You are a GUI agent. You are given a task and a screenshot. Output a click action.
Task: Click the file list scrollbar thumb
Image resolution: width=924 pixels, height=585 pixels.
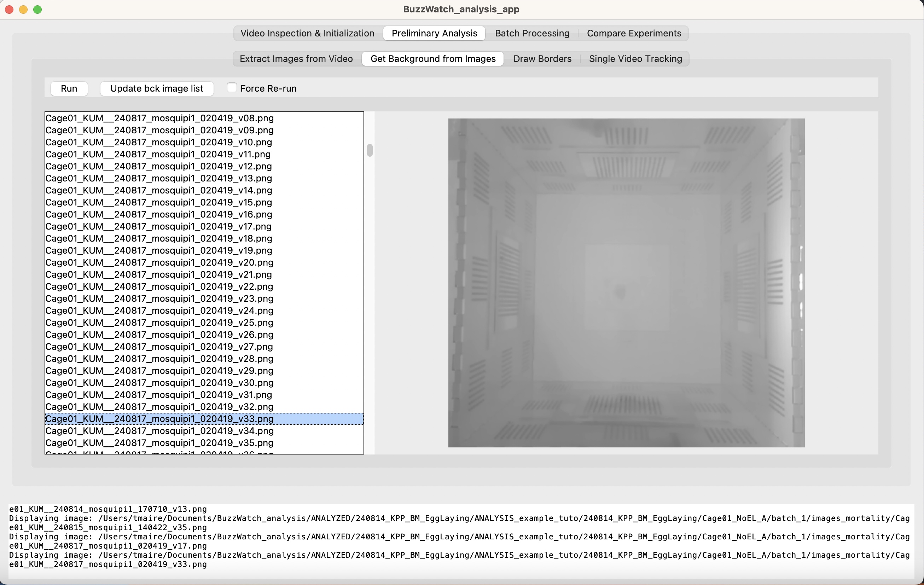(370, 150)
